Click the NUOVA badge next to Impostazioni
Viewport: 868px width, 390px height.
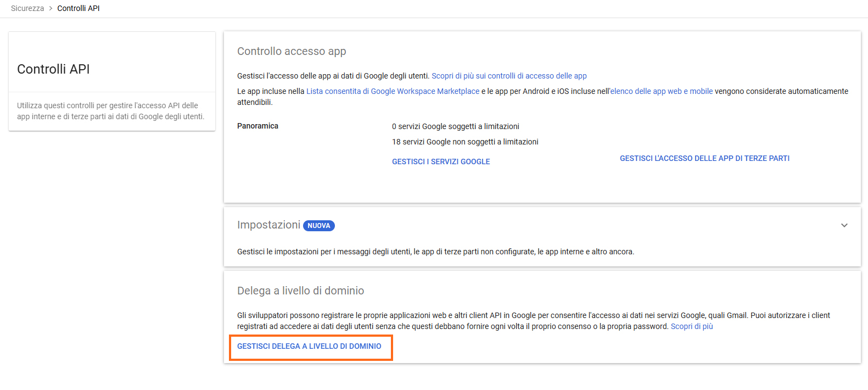[x=318, y=226]
